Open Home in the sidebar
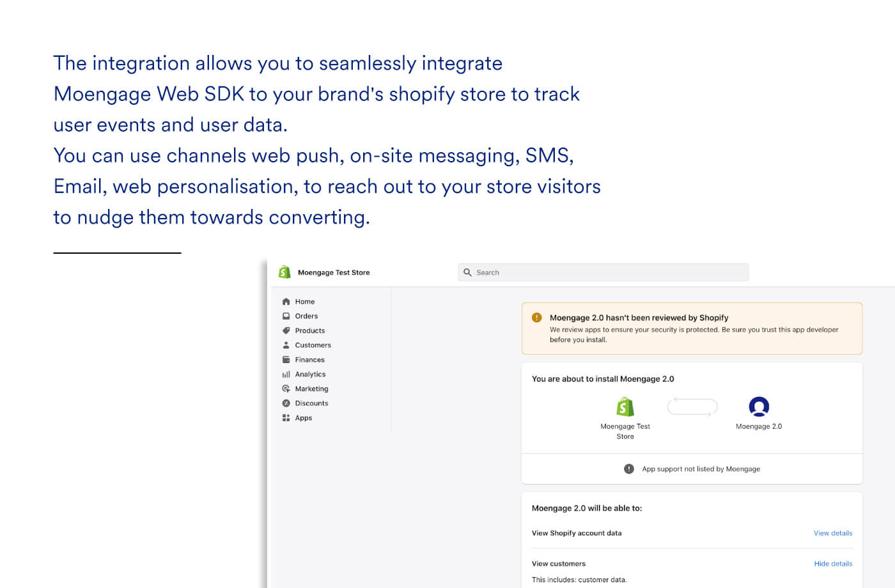Viewport: 895px width, 588px height. pos(305,302)
